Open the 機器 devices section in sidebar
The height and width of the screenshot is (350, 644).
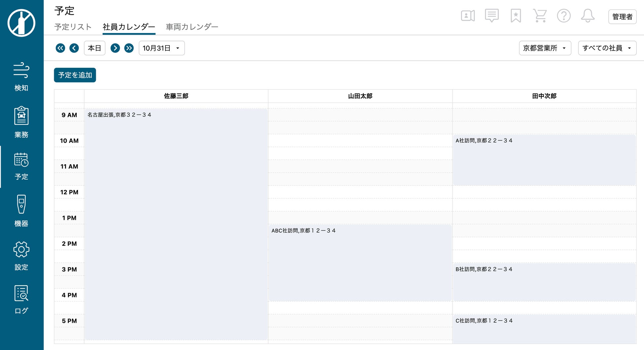21,211
